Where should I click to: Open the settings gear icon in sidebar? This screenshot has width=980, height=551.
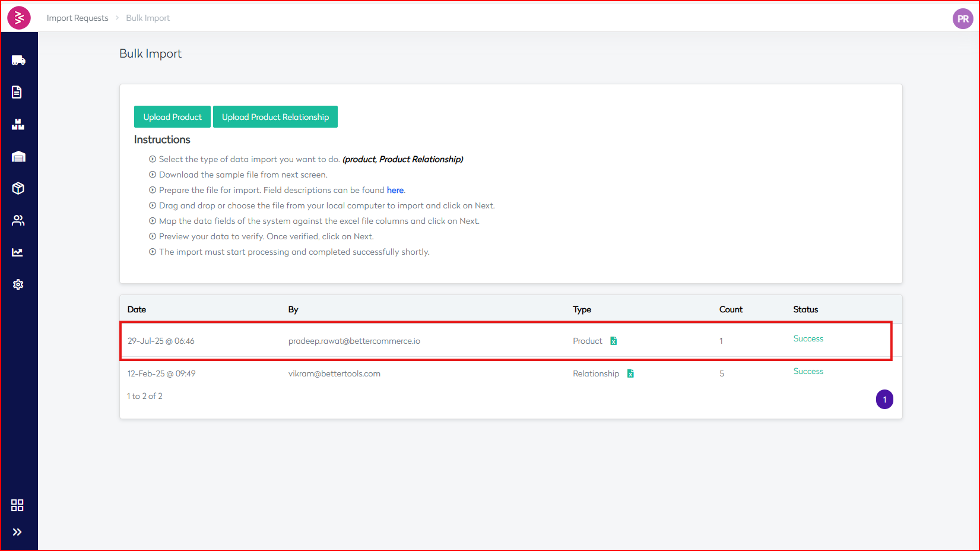click(18, 284)
